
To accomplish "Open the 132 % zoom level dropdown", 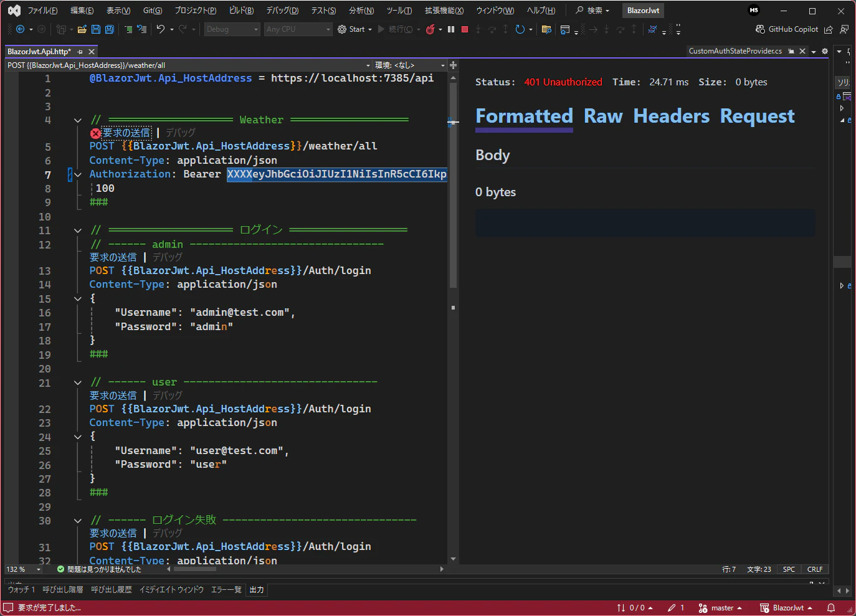I will [24, 569].
